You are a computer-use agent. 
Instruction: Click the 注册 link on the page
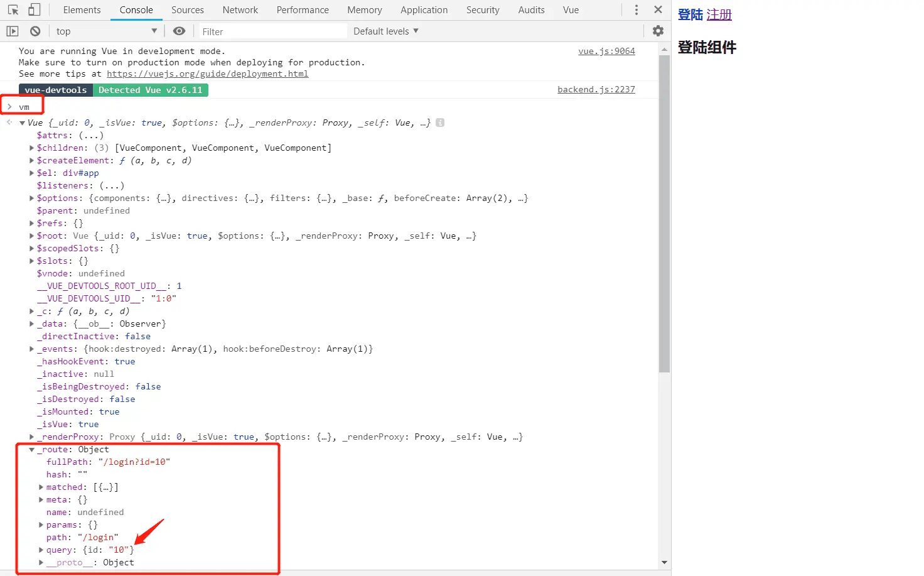pyautogui.click(x=719, y=14)
